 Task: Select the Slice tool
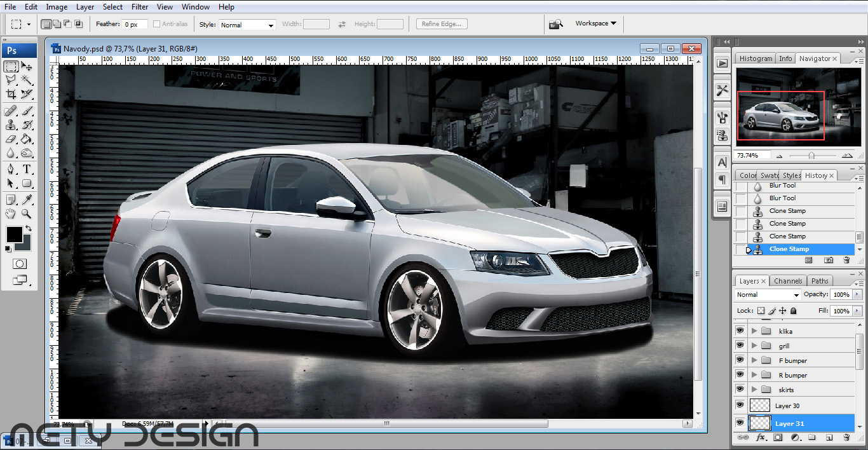[27, 93]
